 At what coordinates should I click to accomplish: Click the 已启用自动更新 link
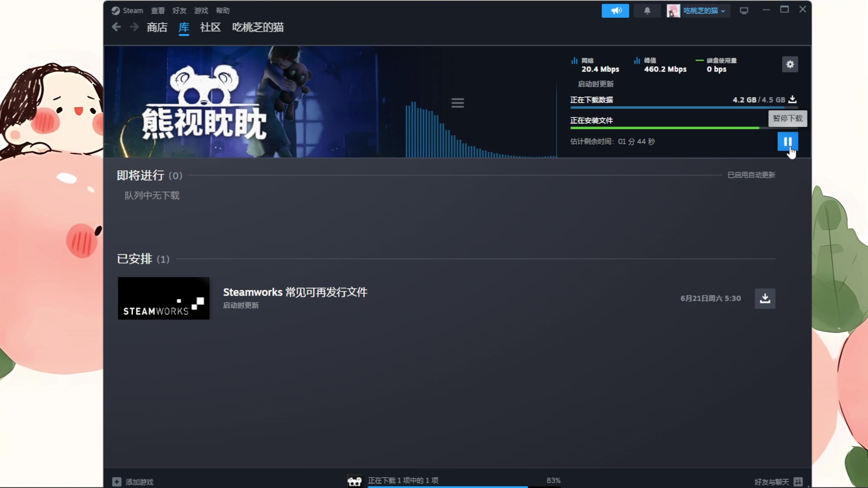(751, 175)
